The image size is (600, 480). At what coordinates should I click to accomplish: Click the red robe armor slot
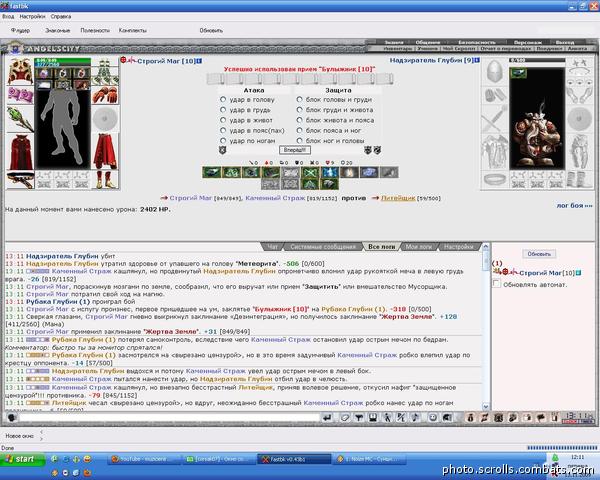(x=20, y=152)
